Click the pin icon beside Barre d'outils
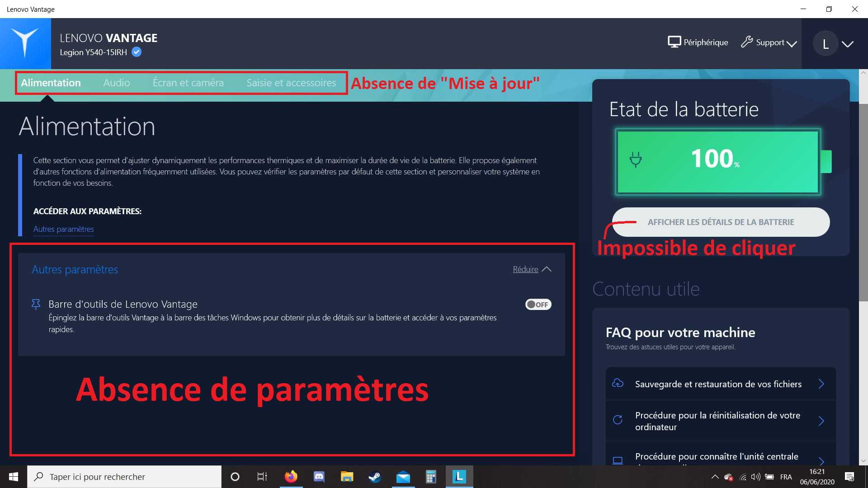The height and width of the screenshot is (488, 868). (36, 304)
